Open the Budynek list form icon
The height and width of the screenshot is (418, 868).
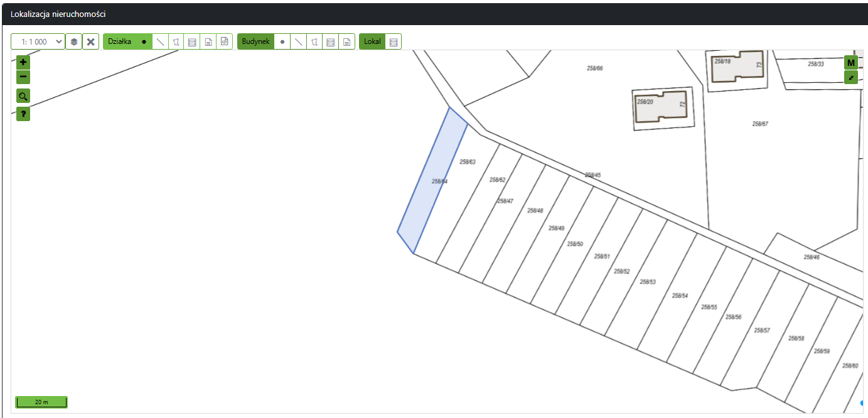[331, 41]
